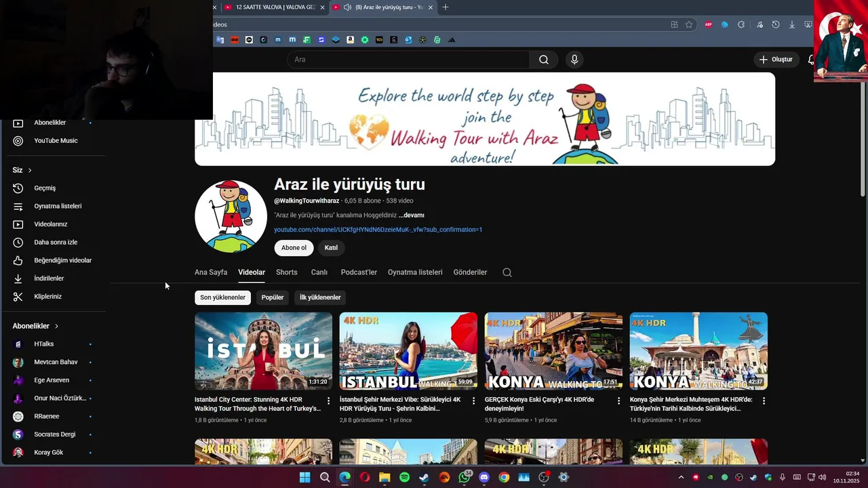Switch to Ana Sayfa channel tab
The image size is (868, 488).
point(211,272)
